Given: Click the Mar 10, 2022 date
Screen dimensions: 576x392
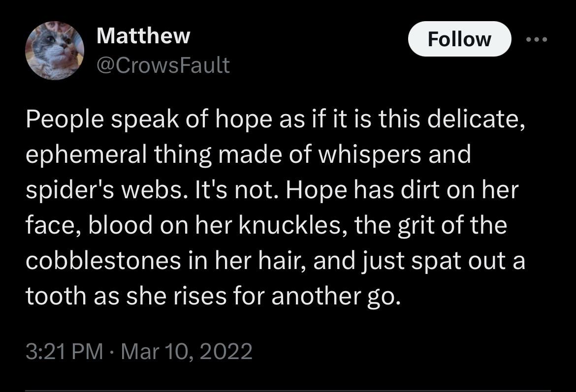Looking at the screenshot, I should coord(187,351).
